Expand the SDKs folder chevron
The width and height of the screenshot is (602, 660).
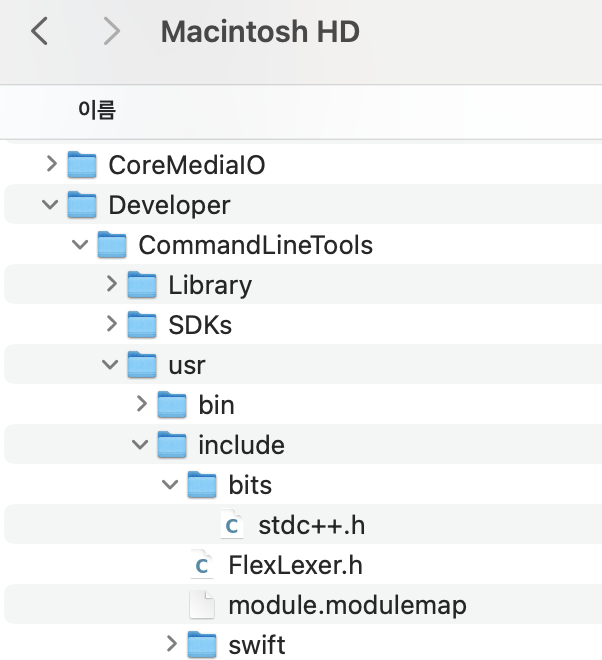tap(112, 324)
